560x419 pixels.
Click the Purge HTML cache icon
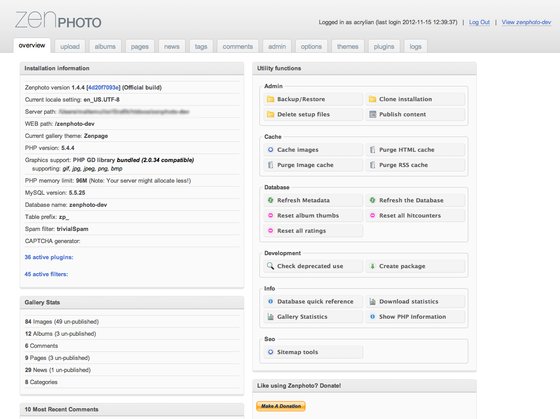click(x=372, y=150)
